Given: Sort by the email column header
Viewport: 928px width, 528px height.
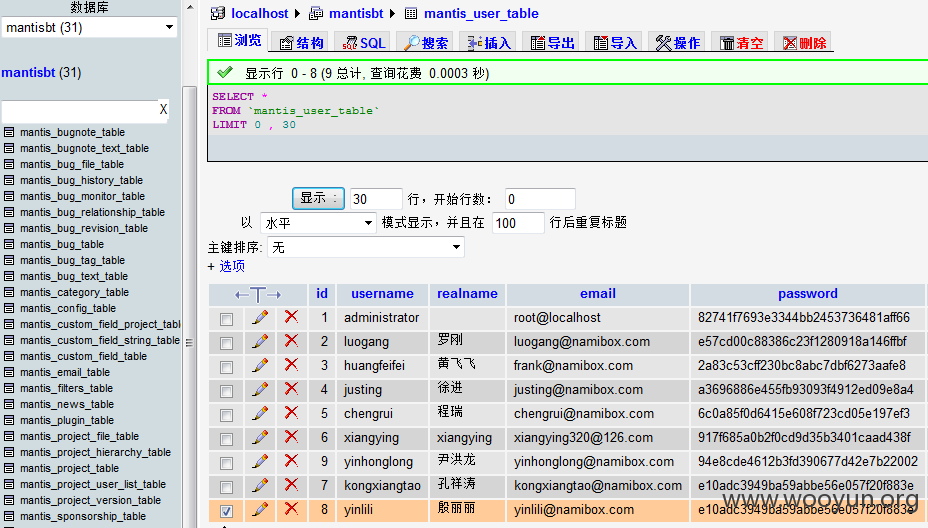Looking at the screenshot, I should click(x=598, y=294).
